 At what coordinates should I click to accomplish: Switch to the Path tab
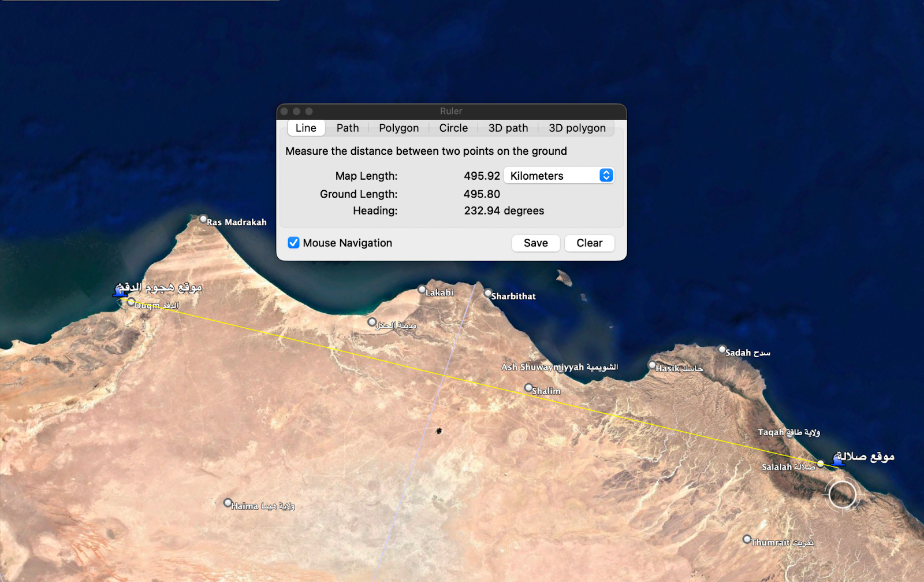tap(348, 128)
